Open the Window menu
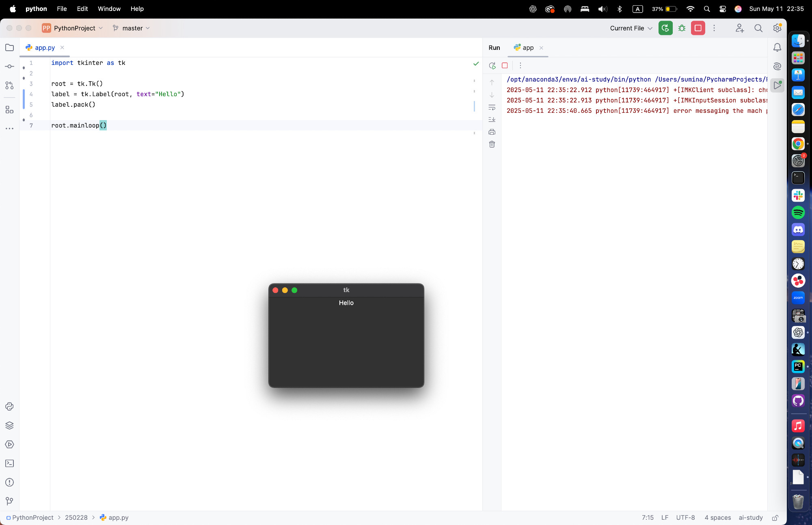 pos(109,9)
